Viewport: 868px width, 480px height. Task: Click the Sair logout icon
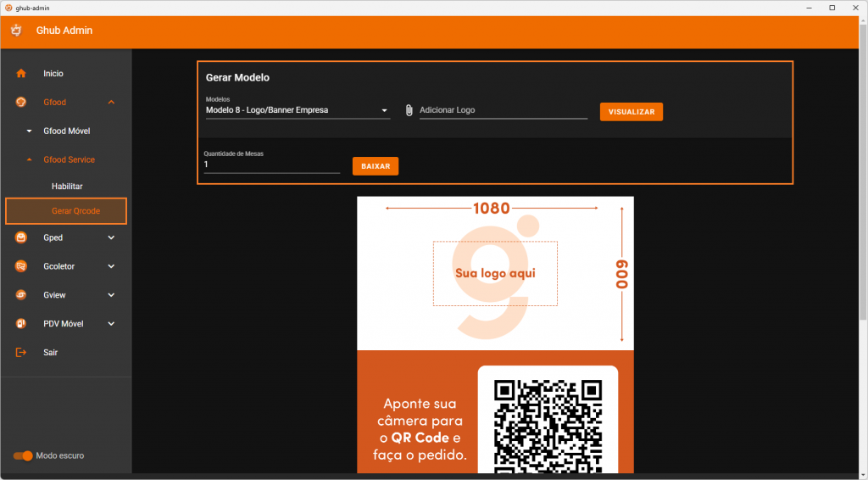click(21, 353)
